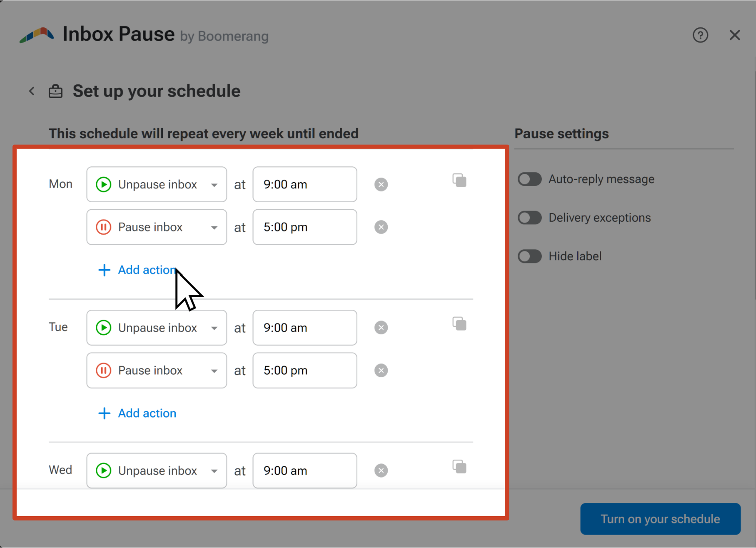
Task: Remove Tuesday's 5:00 pm Pause action
Action: pos(381,370)
